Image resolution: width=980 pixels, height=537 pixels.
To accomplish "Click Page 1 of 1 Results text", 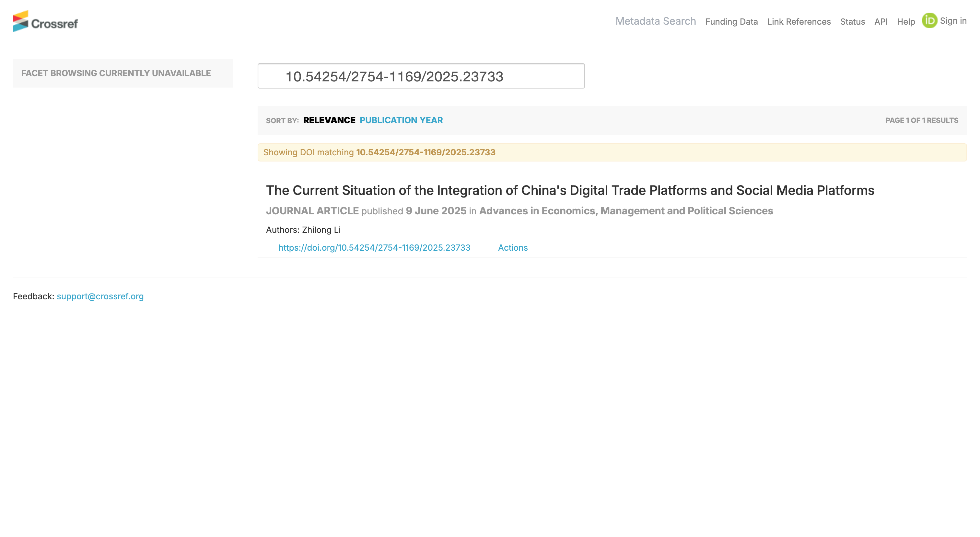I will click(921, 120).
